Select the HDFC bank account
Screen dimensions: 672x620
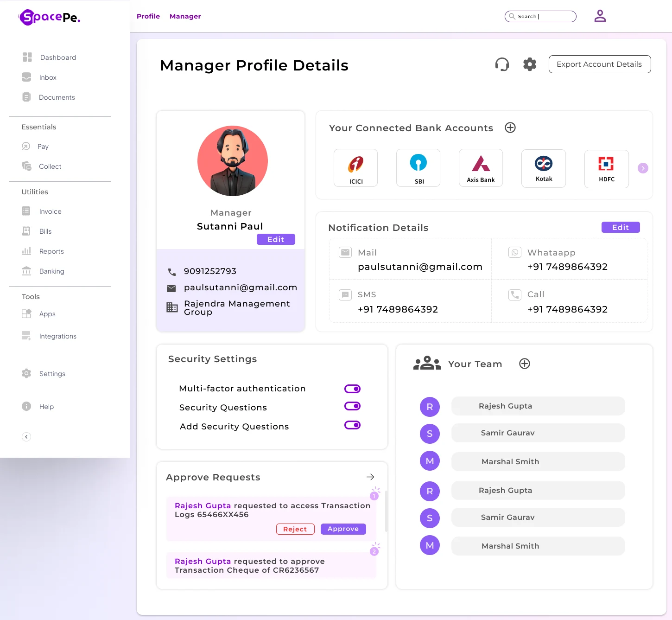607,169
